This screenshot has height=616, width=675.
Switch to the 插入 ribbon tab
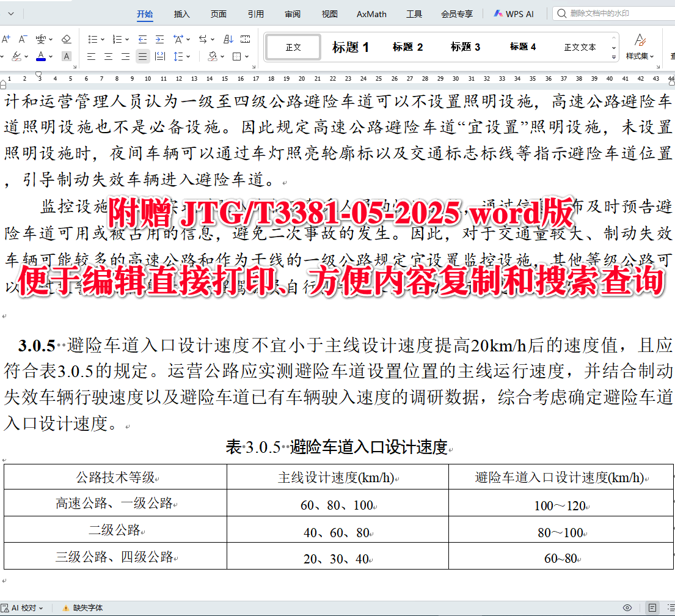(181, 13)
